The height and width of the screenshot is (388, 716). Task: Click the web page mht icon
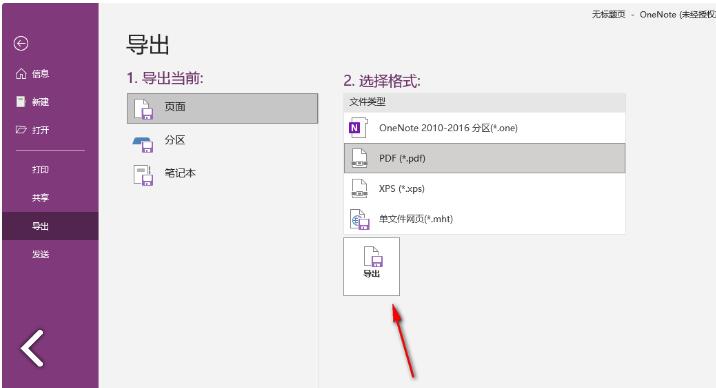pyautogui.click(x=359, y=220)
